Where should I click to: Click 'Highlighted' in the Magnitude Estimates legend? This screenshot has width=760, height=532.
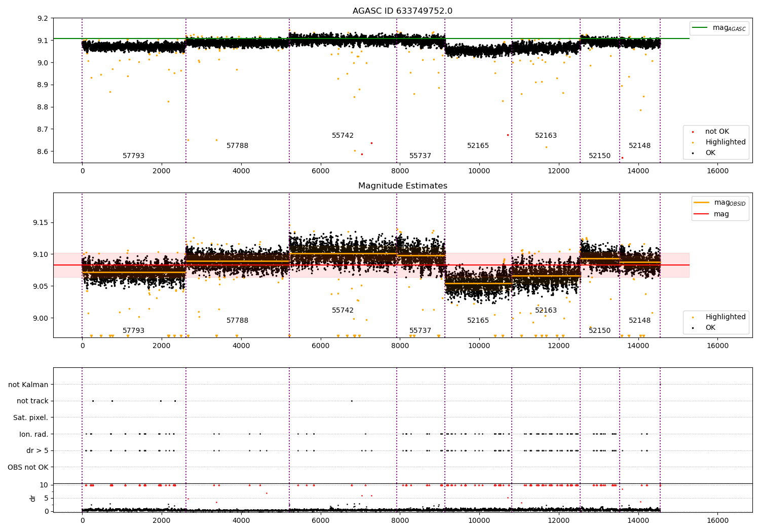pyautogui.click(x=726, y=317)
